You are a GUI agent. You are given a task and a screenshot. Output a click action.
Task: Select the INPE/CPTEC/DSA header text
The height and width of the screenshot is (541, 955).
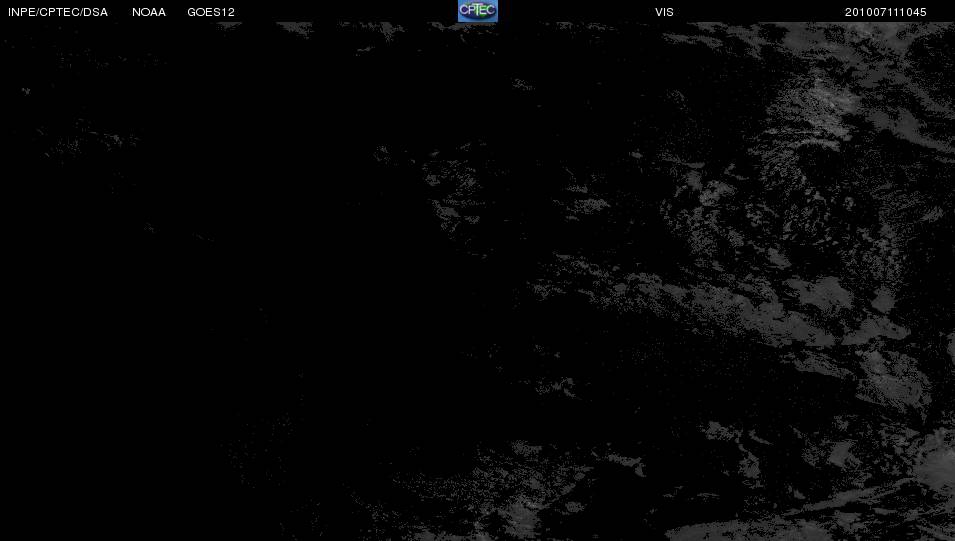click(x=58, y=12)
